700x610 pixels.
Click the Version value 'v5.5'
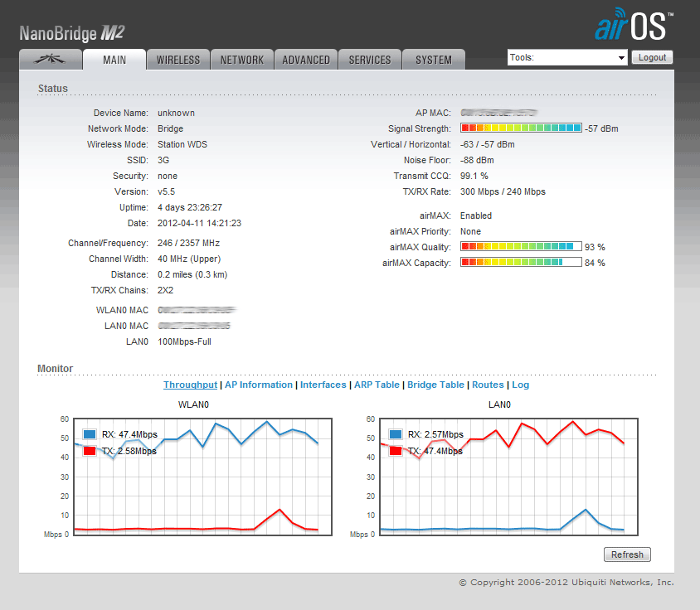pos(166,191)
